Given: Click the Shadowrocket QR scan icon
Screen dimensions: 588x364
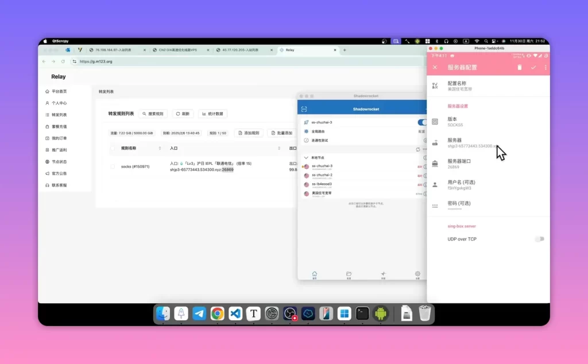Looking at the screenshot, I should click(x=304, y=109).
